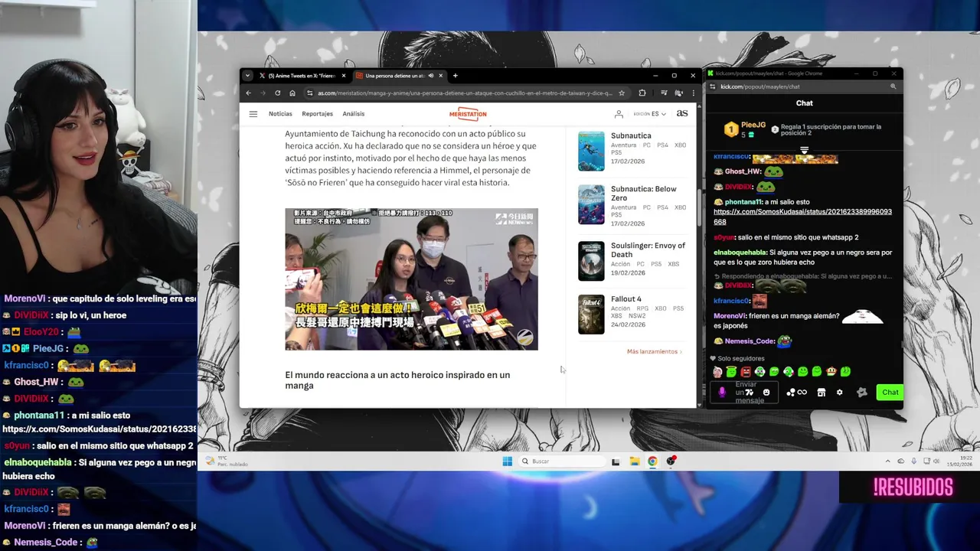Image resolution: width=980 pixels, height=551 pixels.
Task: Open the Kick shop icon in chat footer
Action: [x=821, y=392]
